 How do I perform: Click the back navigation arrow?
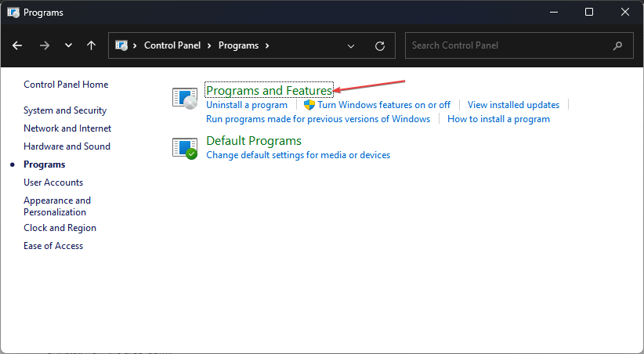coord(17,45)
